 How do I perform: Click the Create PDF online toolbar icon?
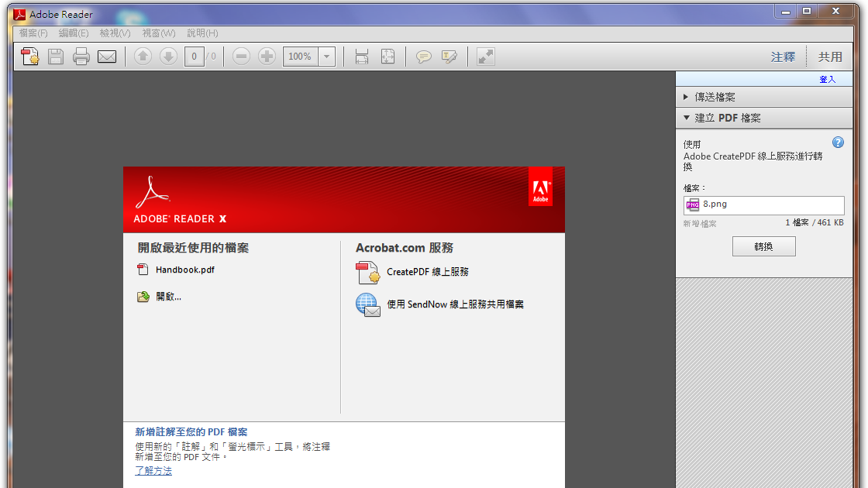pos(30,57)
